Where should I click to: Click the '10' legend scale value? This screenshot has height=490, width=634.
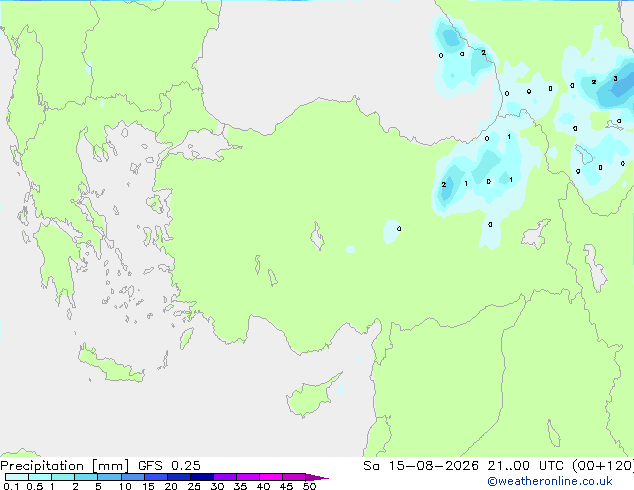point(125,486)
